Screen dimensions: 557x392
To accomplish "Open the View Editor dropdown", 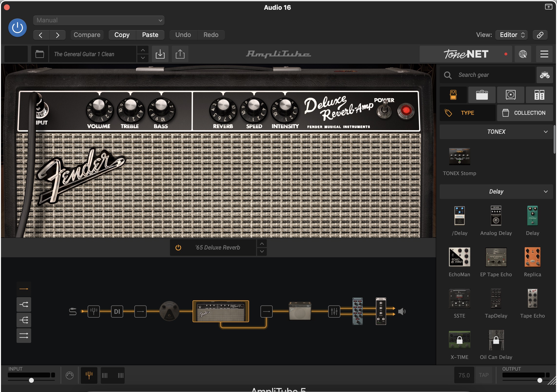I will [511, 35].
